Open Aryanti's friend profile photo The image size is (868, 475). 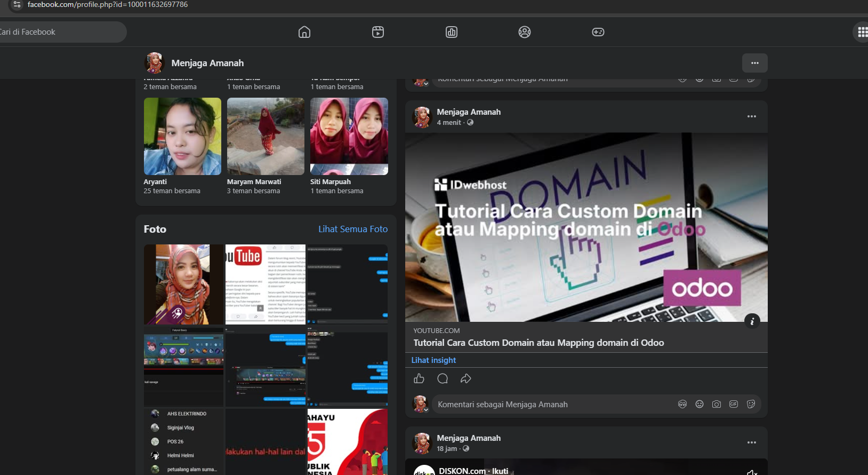coord(182,136)
